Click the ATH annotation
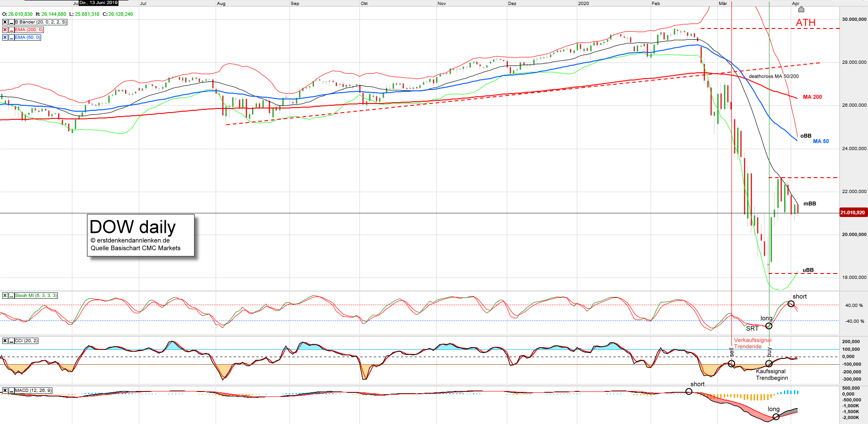This screenshot has width=868, height=424. point(806,23)
